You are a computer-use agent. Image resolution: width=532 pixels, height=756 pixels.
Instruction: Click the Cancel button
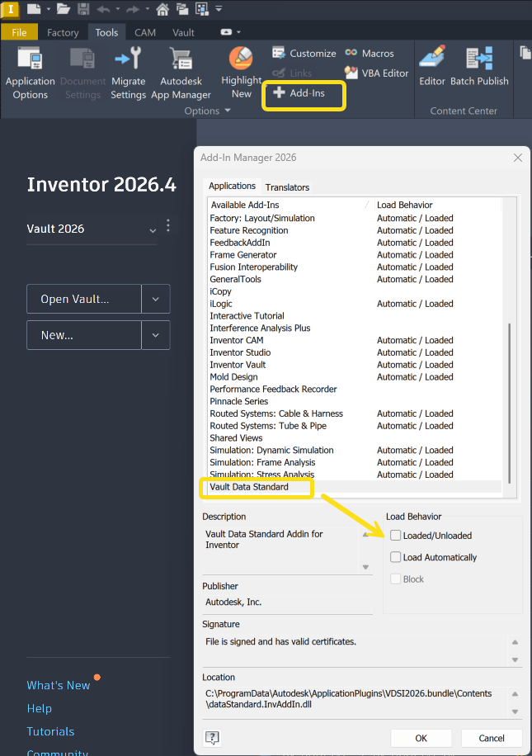[492, 738]
